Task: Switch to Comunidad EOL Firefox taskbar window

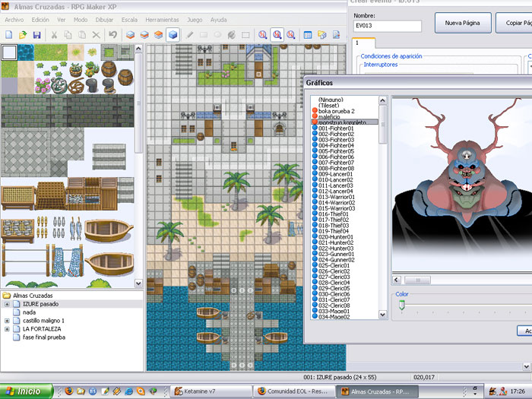Action: click(x=294, y=391)
